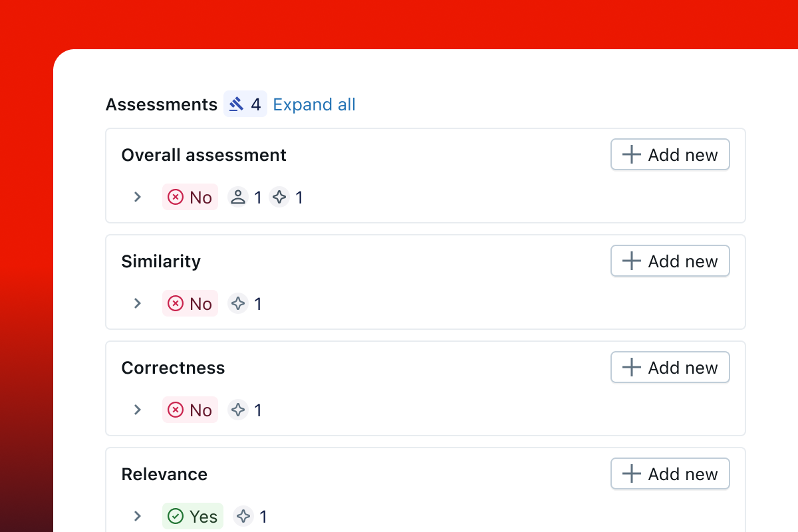
Task: Add a new Similarity assessment
Action: 670,261
